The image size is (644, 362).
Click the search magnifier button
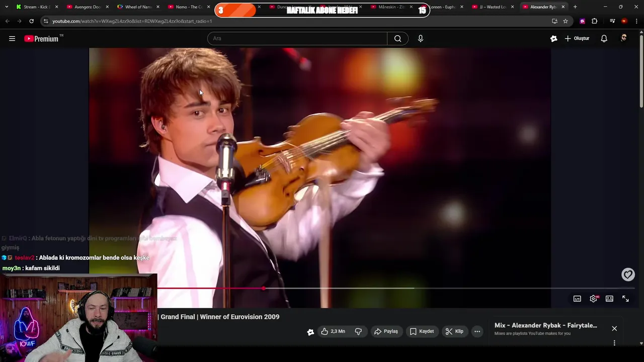(x=397, y=39)
